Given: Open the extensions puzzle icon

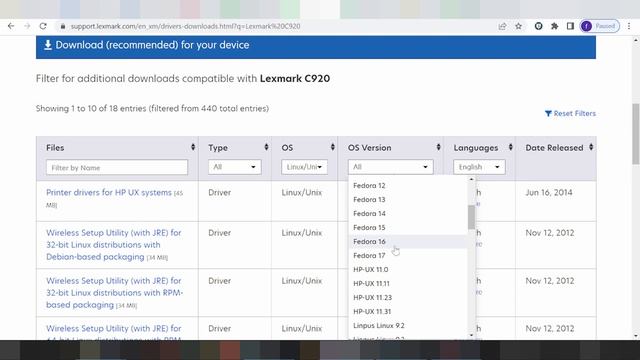Looking at the screenshot, I should click(554, 26).
